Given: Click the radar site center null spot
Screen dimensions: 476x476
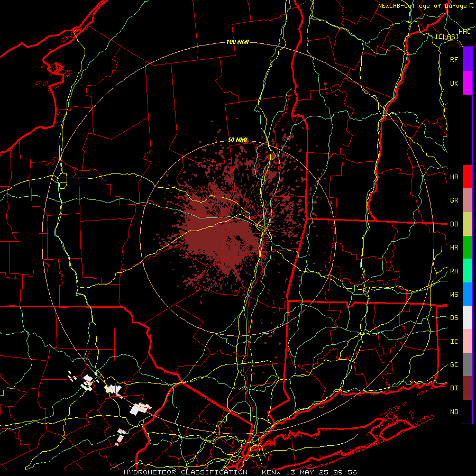Looking at the screenshot, I should (237, 237).
